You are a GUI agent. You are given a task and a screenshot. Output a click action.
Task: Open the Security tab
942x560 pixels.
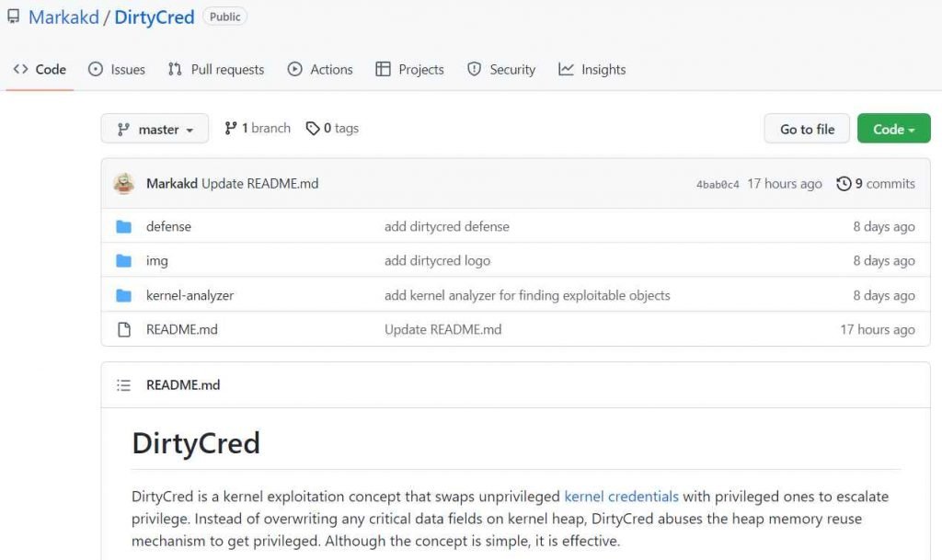click(x=501, y=70)
